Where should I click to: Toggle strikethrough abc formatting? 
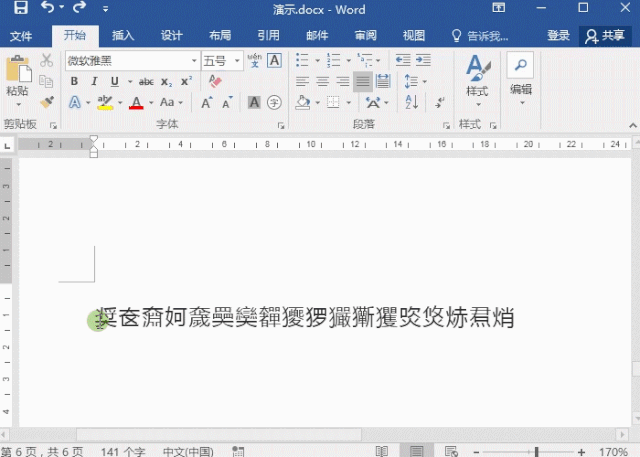(x=146, y=82)
